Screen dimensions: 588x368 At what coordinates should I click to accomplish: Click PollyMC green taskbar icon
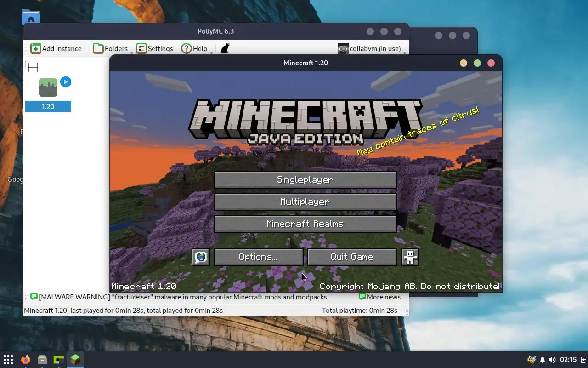click(59, 360)
